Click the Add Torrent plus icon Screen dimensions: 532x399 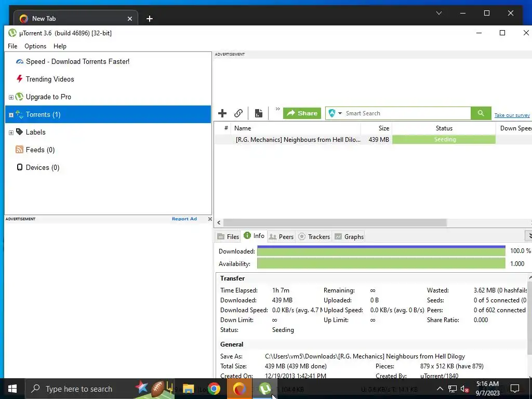coord(222,113)
